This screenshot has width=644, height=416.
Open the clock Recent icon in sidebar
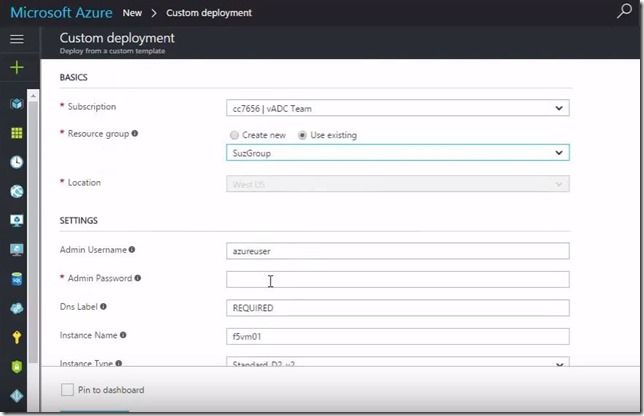click(17, 162)
